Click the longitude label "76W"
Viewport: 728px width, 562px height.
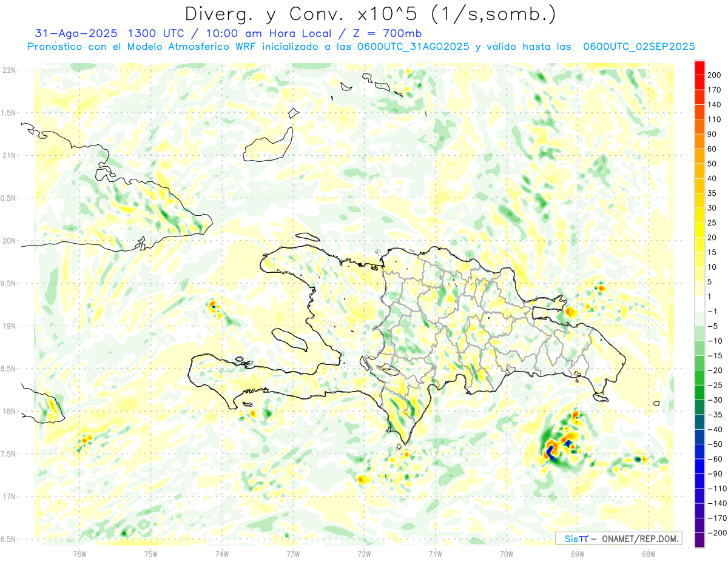[79, 553]
